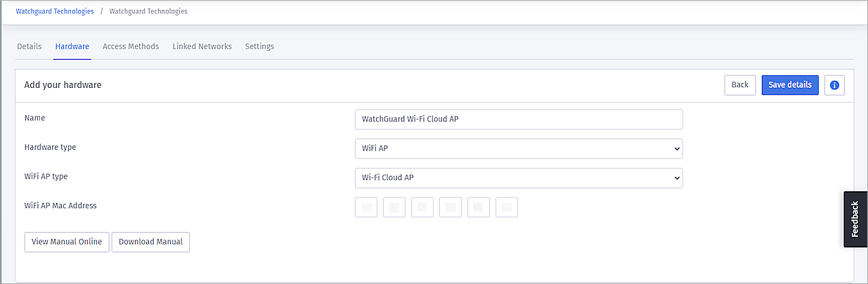Click sixth MAC address octet box
Screen dimensions: 868x284
tap(507, 207)
